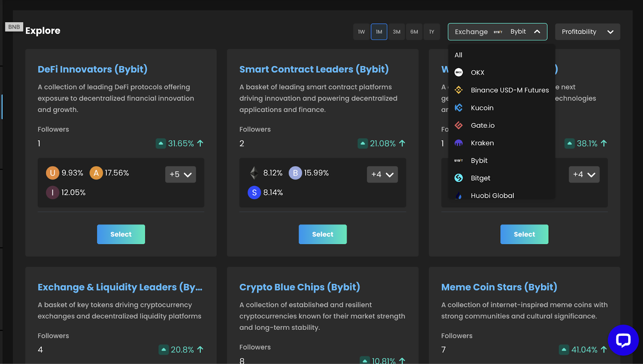Click the 21.08% profitability value

(x=383, y=143)
